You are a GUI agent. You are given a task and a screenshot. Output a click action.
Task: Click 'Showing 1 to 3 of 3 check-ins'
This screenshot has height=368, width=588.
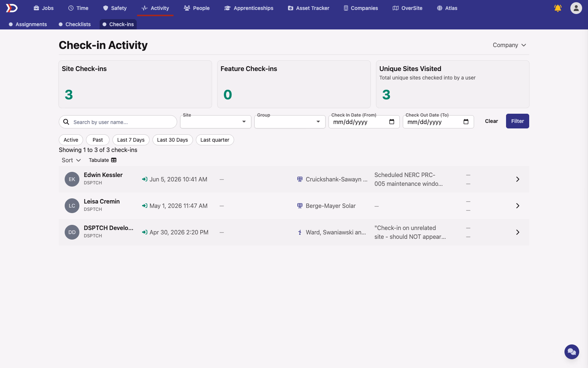98,150
